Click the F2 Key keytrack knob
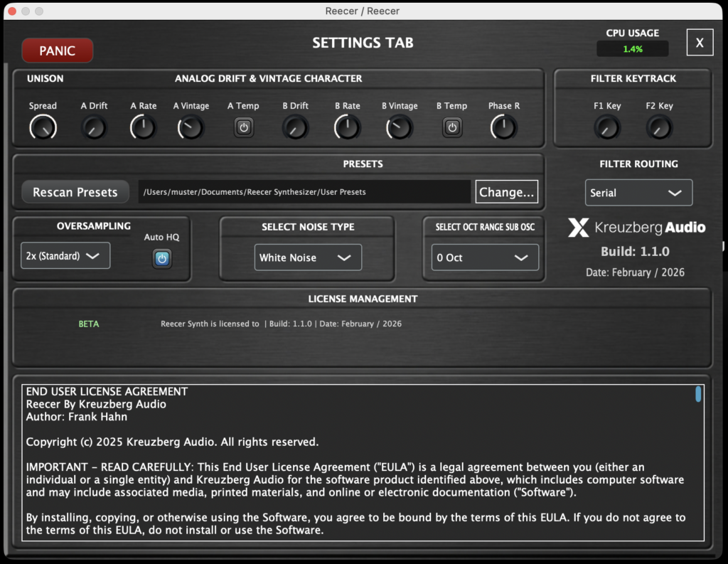This screenshot has width=728, height=564. 659,128
